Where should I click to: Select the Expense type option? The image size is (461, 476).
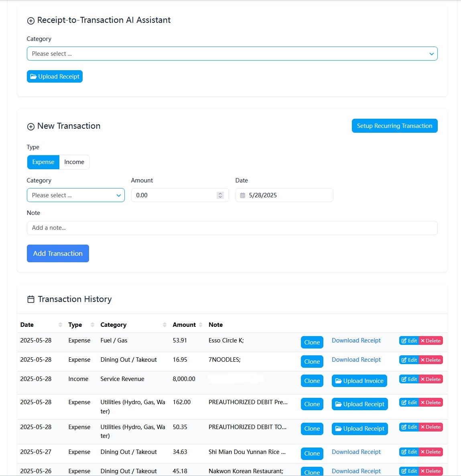[x=43, y=162]
